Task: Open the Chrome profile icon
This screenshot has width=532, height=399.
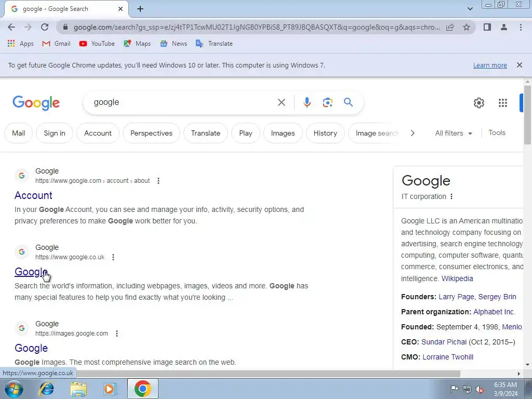Action: 504,27
